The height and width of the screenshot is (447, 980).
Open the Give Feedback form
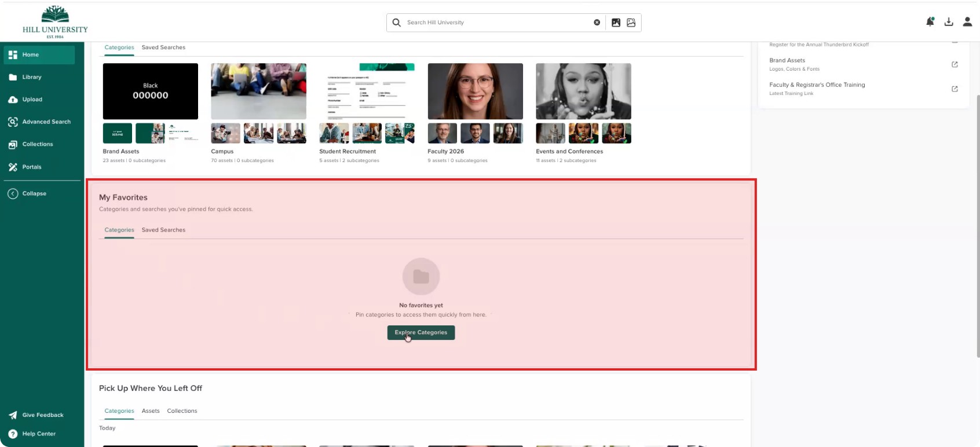point(36,415)
